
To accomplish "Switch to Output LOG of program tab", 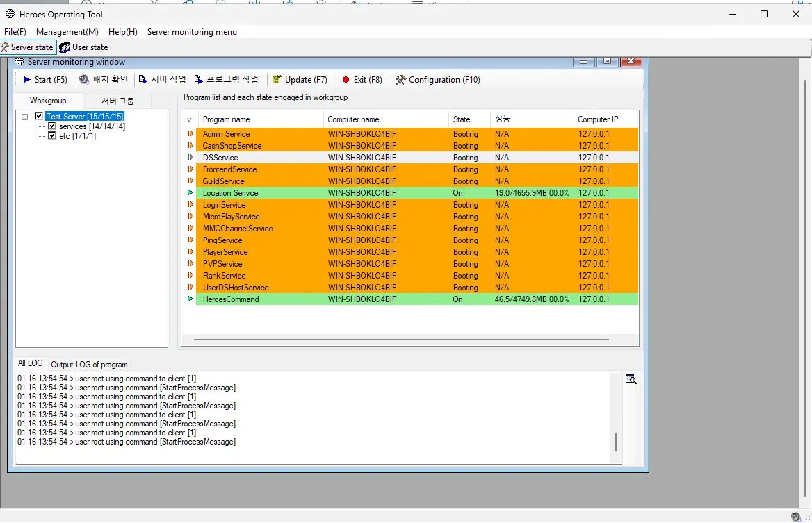I will tap(89, 364).
